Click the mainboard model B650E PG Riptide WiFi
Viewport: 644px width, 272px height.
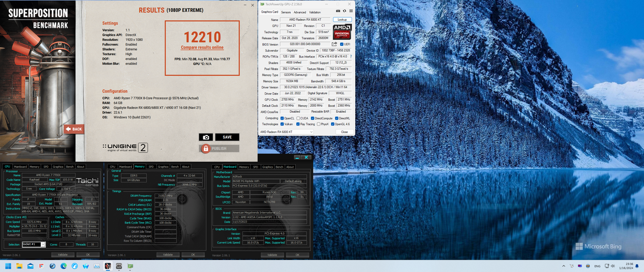(257, 181)
